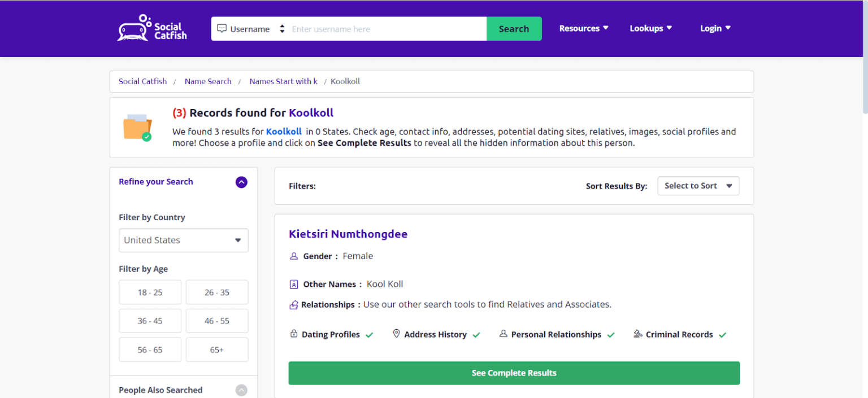
Task: Open the Lookups menu
Action: pos(650,28)
